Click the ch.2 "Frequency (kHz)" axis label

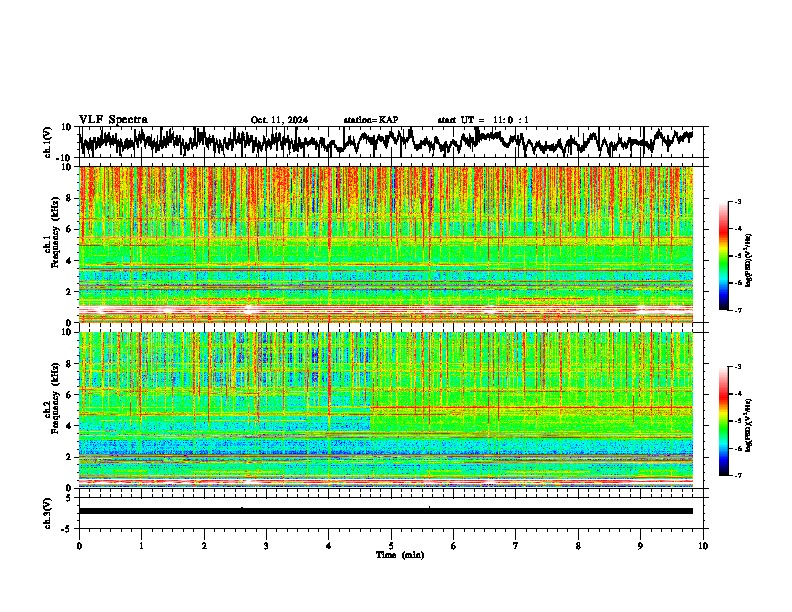55,397
